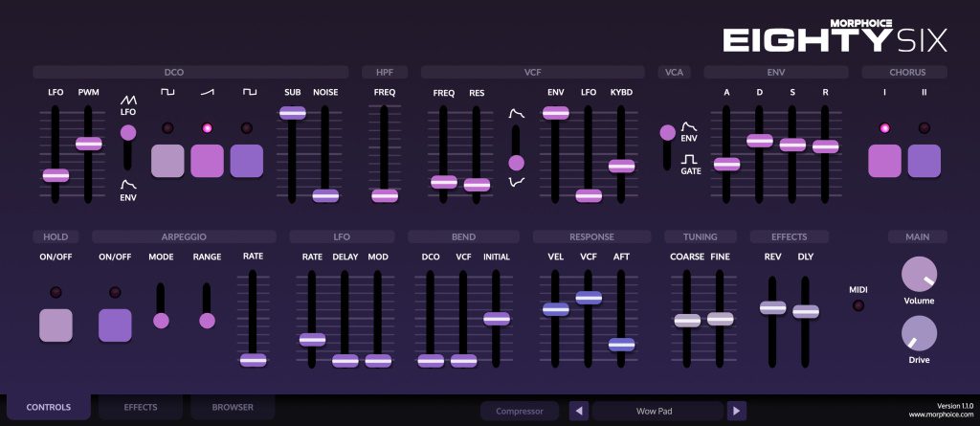Go to next preset with right arrow

[x=736, y=411]
